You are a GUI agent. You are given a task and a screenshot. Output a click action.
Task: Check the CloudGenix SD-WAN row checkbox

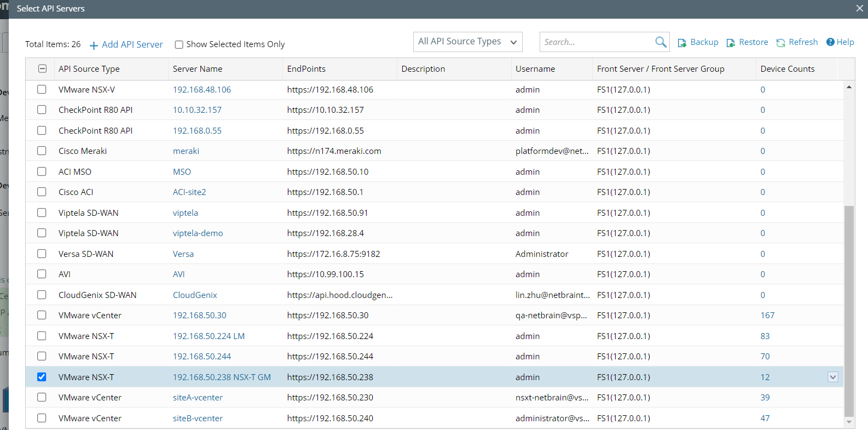42,295
